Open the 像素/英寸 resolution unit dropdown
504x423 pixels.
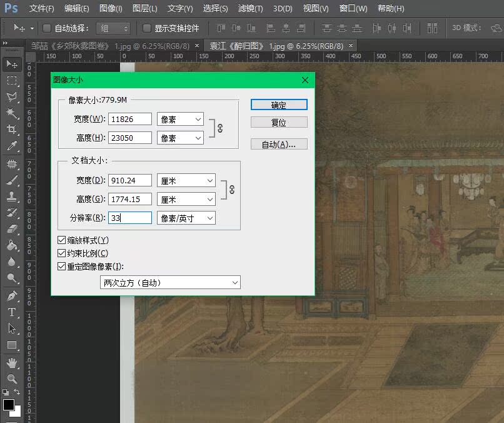(186, 218)
